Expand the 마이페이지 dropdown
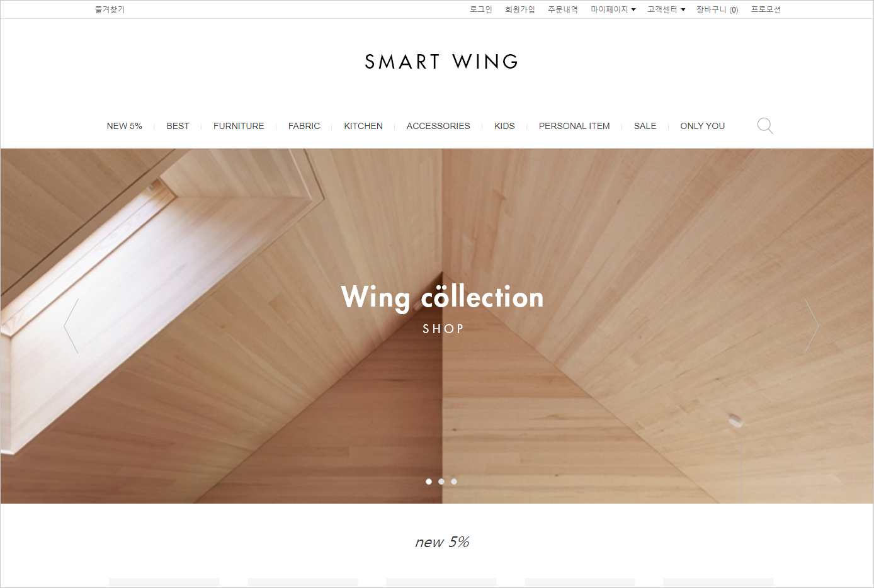 [x=613, y=9]
